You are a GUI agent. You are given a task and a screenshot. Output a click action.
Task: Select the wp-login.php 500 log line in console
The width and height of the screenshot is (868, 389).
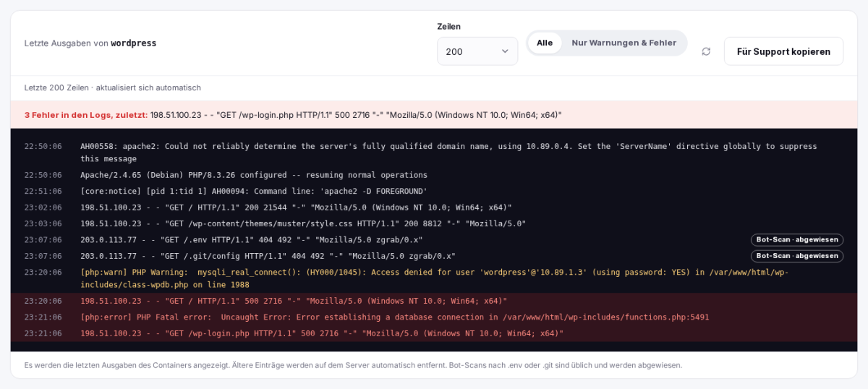pos(434,333)
